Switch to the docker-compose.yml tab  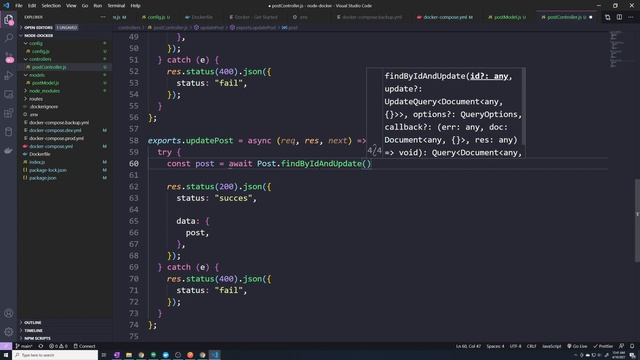tap(445, 17)
